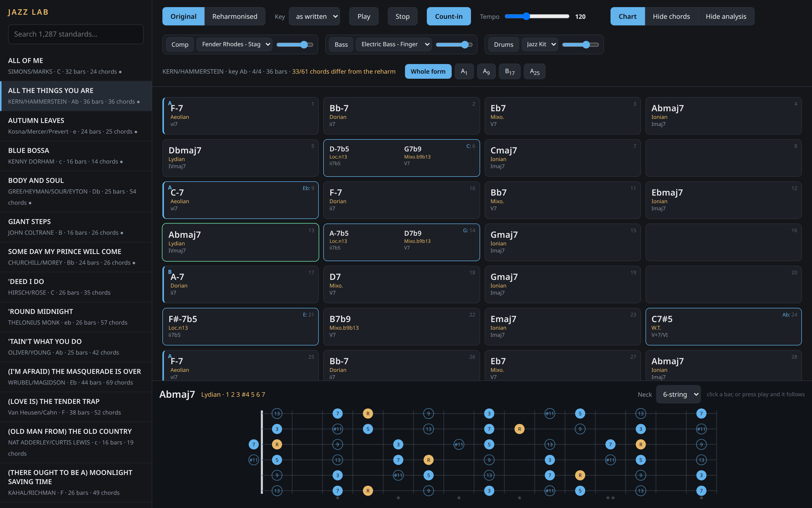Screen dimensions: 812x508
Task: Select bar 2 Bb-7 chord cell
Action: point(401,116)
